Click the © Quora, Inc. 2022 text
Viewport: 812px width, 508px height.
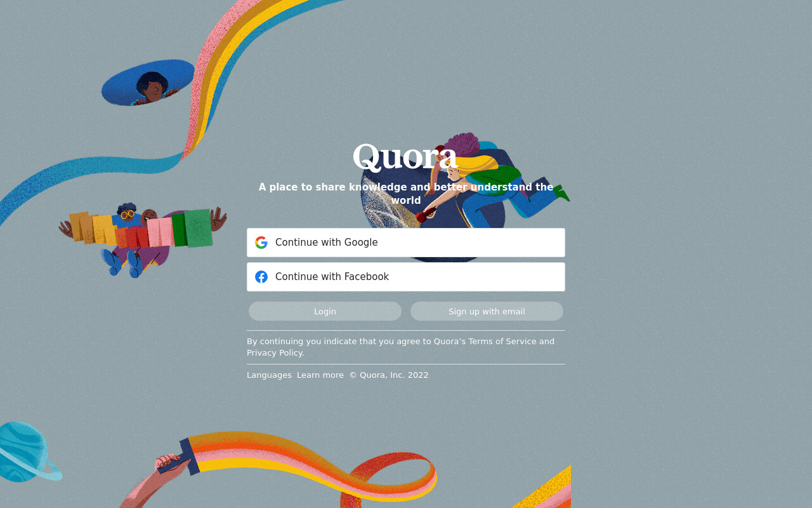pos(389,375)
